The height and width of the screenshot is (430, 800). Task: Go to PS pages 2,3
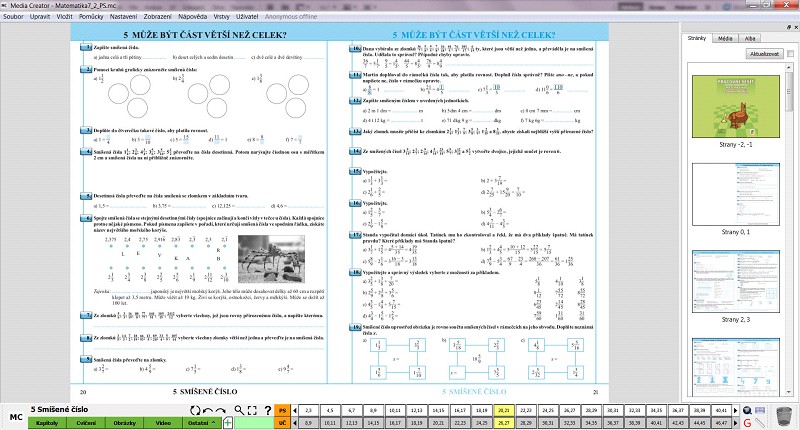tap(308, 410)
